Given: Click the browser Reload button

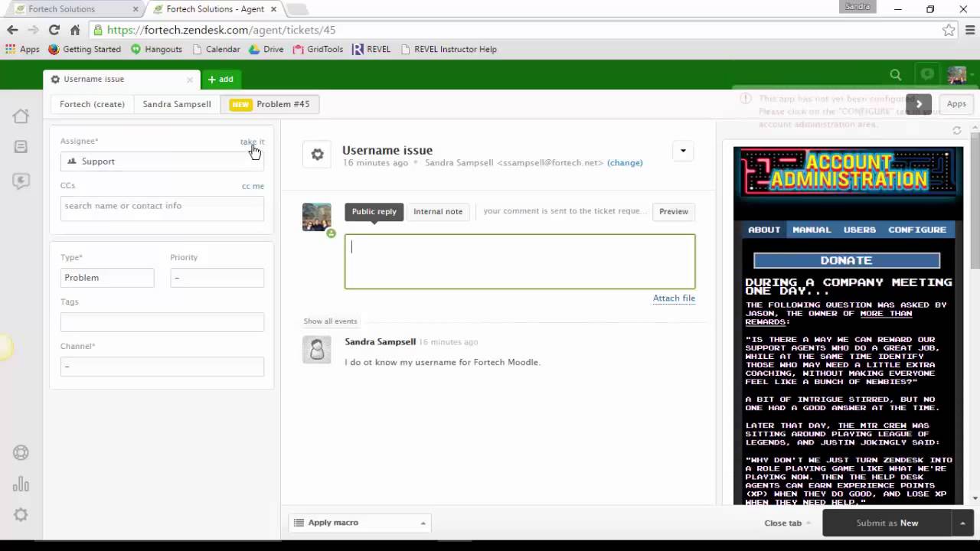Looking at the screenshot, I should coord(54,30).
